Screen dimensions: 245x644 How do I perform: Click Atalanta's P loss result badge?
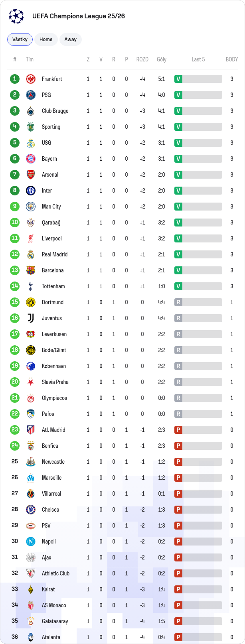pos(178,637)
